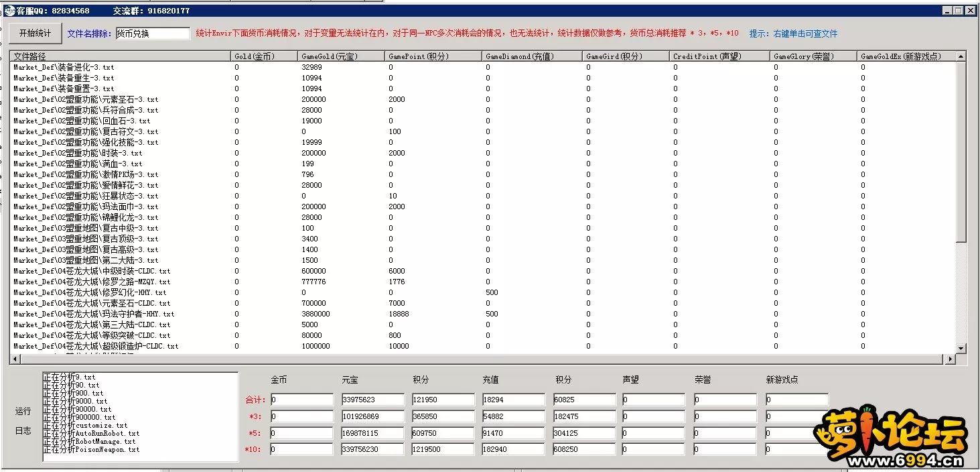980x472 pixels.
Task: Click the vertical scrollbar thumb of the table
Action: click(x=961, y=152)
